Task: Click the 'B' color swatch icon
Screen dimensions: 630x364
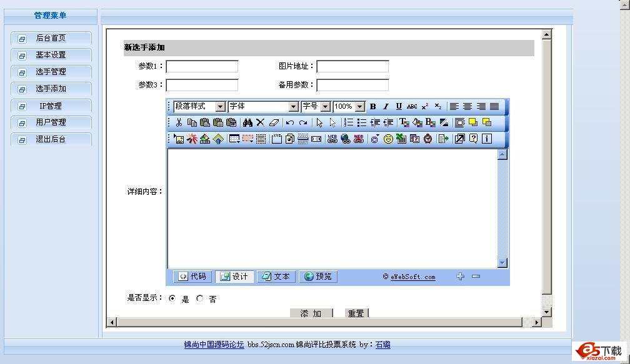Action: [x=430, y=122]
